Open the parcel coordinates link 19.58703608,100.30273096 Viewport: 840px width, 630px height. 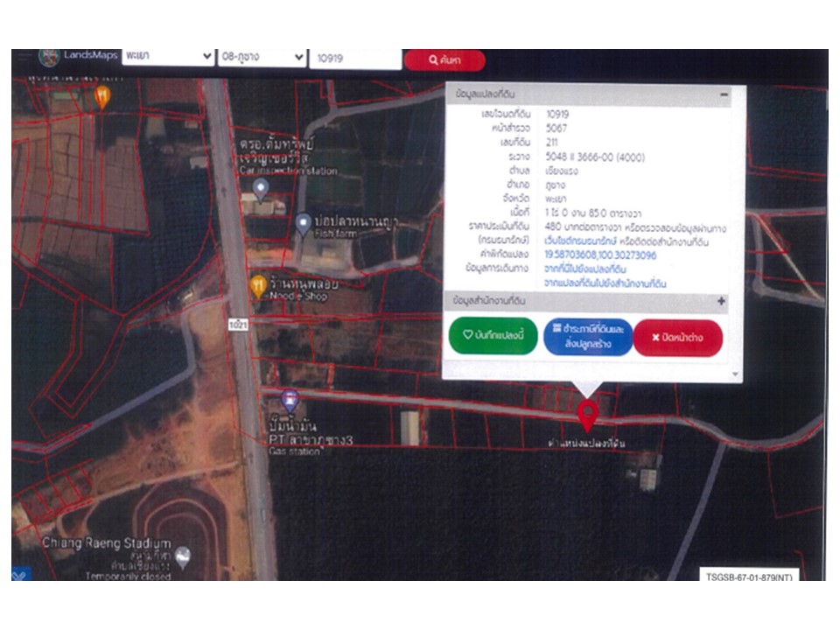(x=600, y=255)
